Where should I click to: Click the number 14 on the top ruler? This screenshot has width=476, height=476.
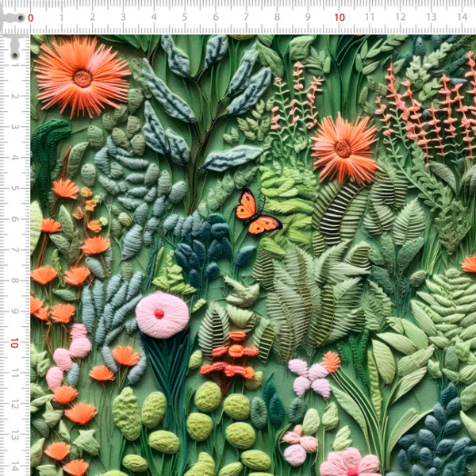click(x=463, y=17)
